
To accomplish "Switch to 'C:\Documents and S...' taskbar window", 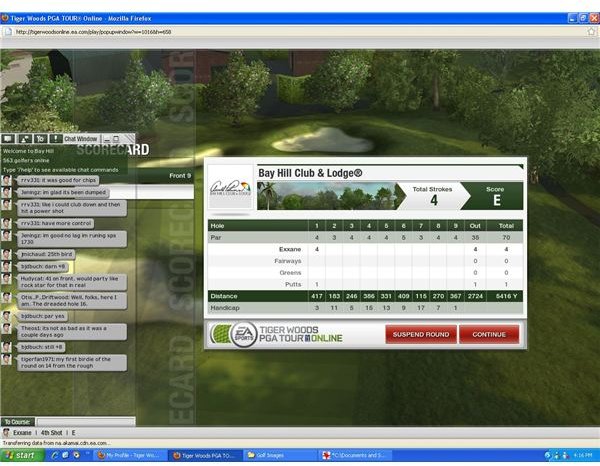I will tap(355, 455).
